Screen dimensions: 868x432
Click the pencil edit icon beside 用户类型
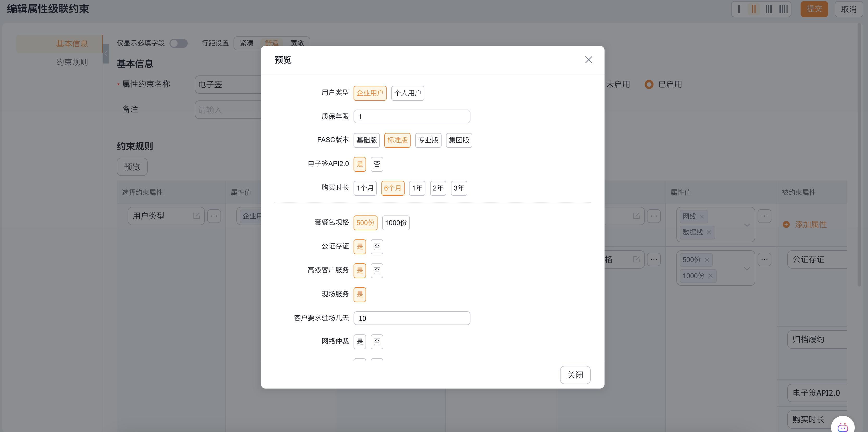pyautogui.click(x=197, y=216)
